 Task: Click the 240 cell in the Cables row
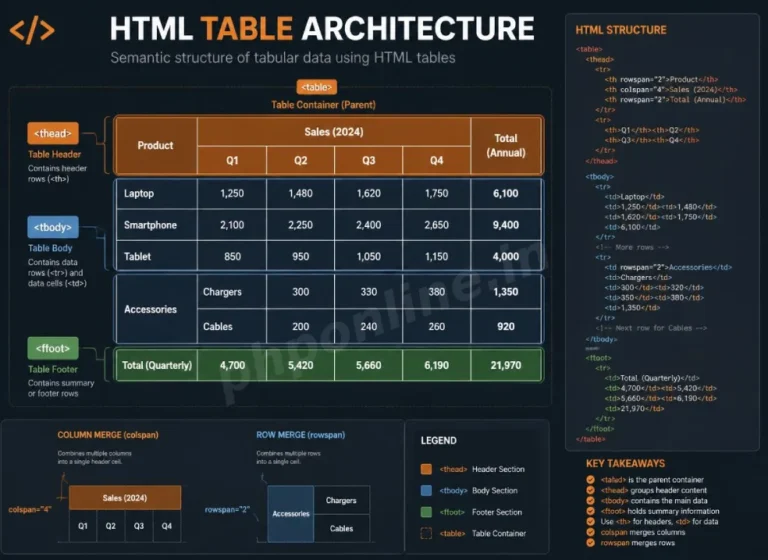click(368, 326)
